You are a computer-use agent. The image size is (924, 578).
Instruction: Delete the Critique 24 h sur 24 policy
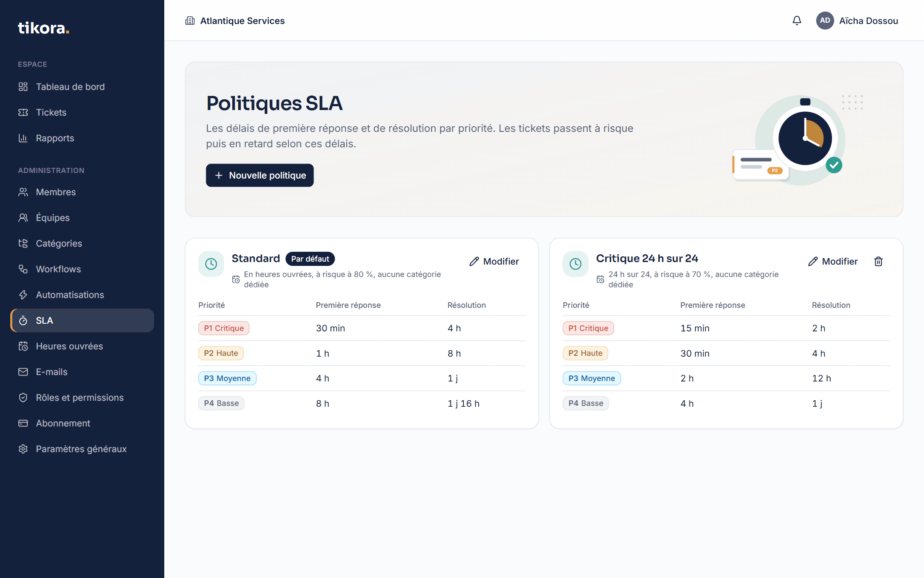878,261
